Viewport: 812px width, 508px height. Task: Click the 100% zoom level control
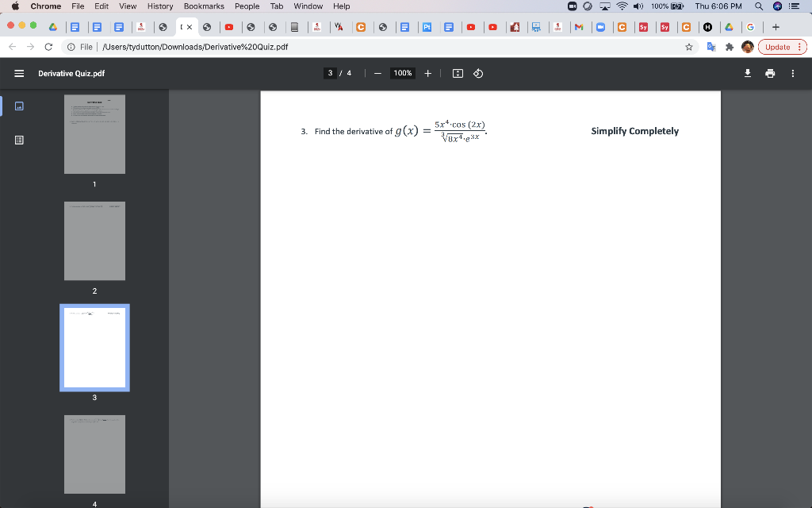coord(402,73)
